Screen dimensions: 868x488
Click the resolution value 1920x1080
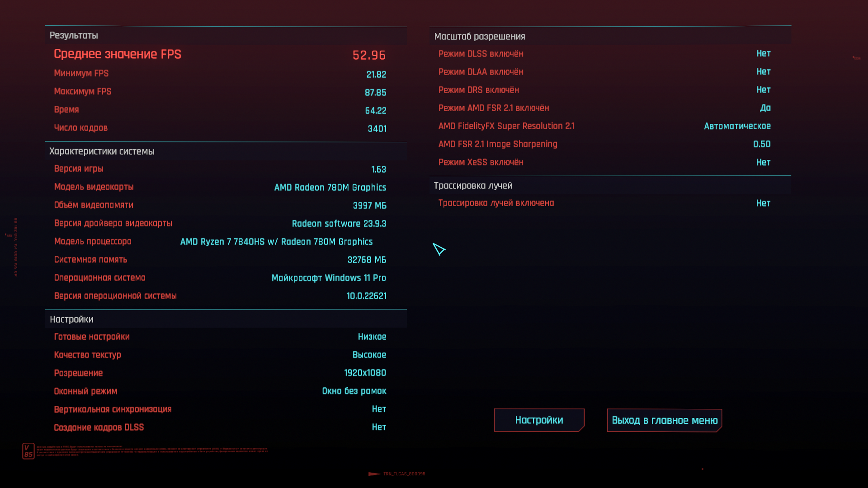click(x=365, y=373)
